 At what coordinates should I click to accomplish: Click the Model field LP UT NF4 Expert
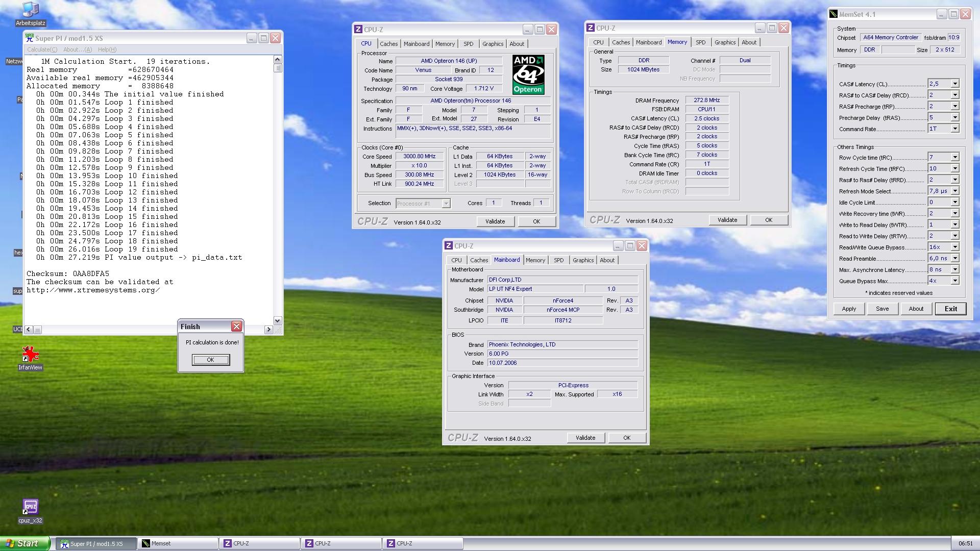pos(535,289)
